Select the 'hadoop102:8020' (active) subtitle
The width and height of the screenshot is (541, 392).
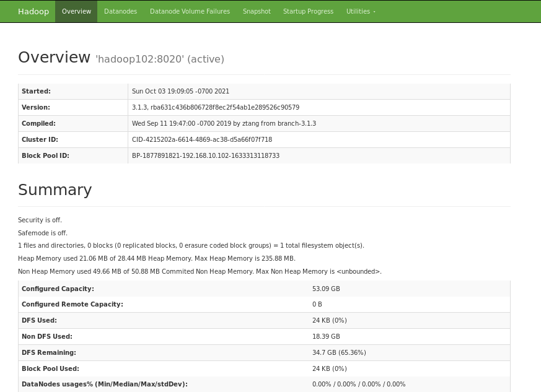pos(160,59)
